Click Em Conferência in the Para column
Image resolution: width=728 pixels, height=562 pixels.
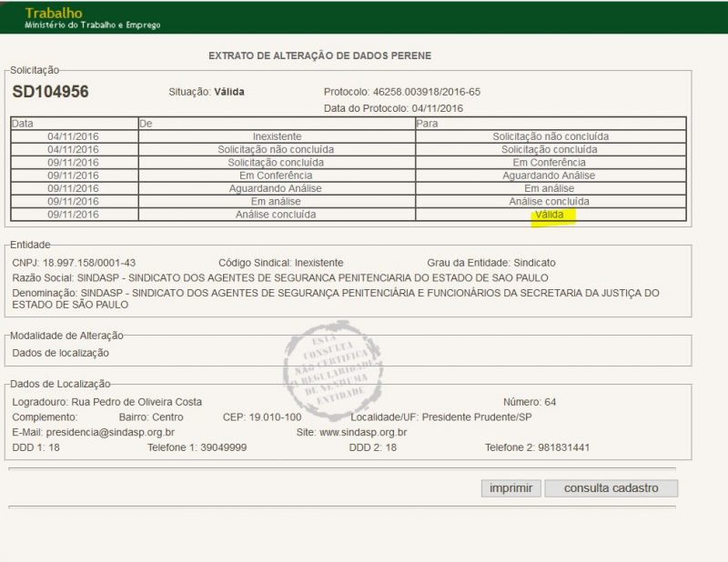click(550, 163)
